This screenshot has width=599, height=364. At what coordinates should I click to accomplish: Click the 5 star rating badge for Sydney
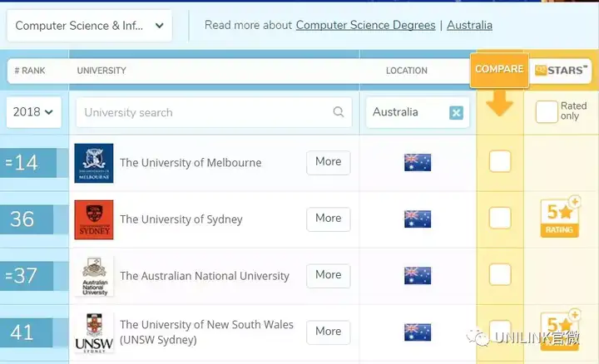pos(560,218)
